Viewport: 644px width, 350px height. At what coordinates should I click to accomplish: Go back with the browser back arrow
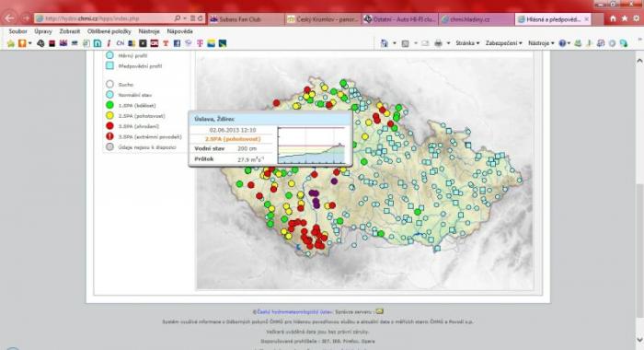point(9,18)
